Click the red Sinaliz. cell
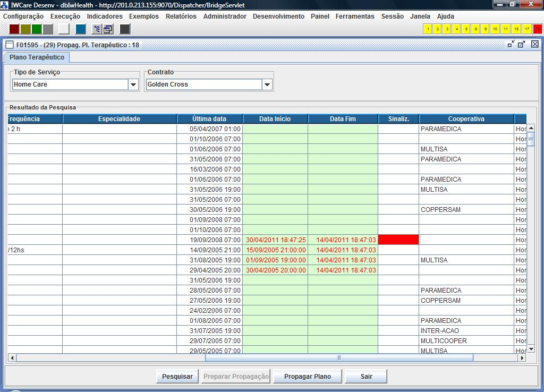This screenshot has height=392, width=544. (398, 240)
